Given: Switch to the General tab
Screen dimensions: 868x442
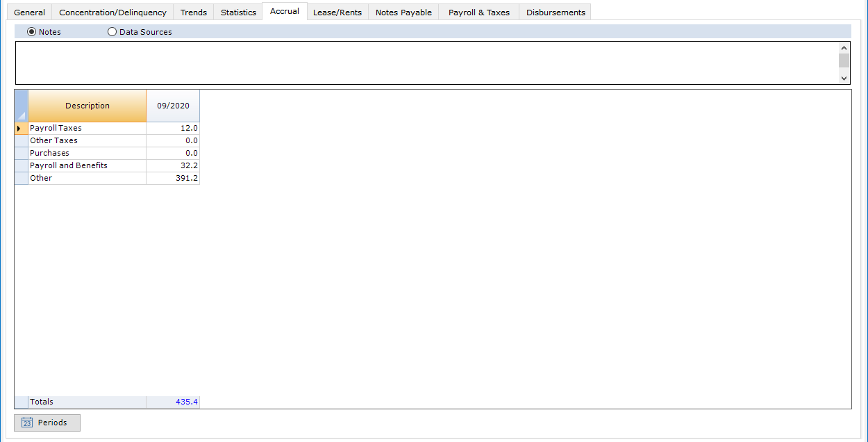Looking at the screenshot, I should (x=29, y=12).
